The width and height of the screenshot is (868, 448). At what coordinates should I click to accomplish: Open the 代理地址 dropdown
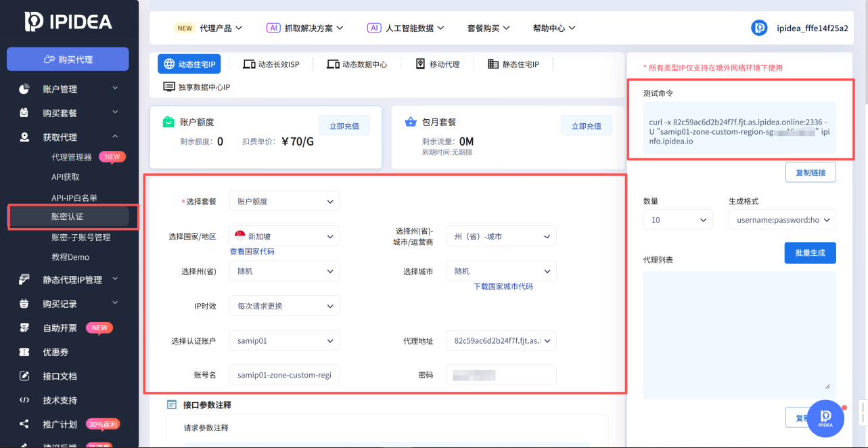tap(501, 340)
